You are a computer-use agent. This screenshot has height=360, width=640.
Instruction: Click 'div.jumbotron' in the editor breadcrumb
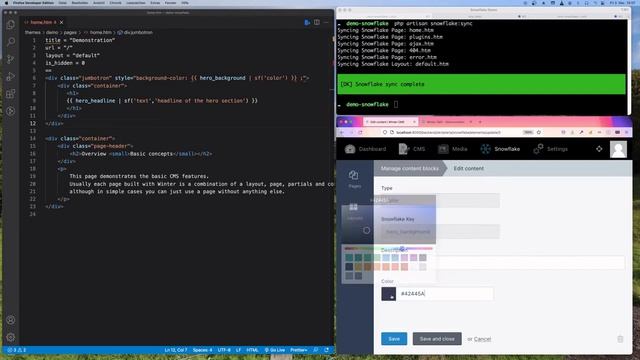(138, 32)
